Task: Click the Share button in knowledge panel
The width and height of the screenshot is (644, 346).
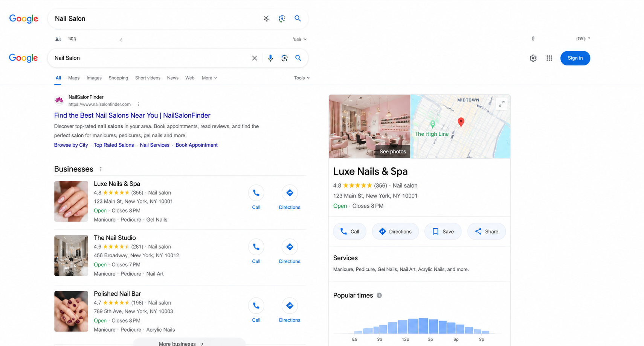Action: click(x=487, y=231)
